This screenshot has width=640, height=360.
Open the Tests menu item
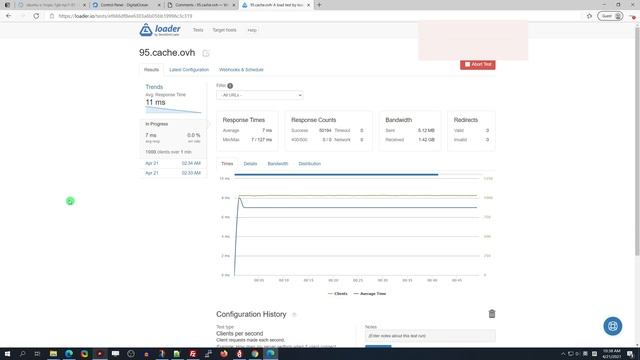(x=198, y=30)
